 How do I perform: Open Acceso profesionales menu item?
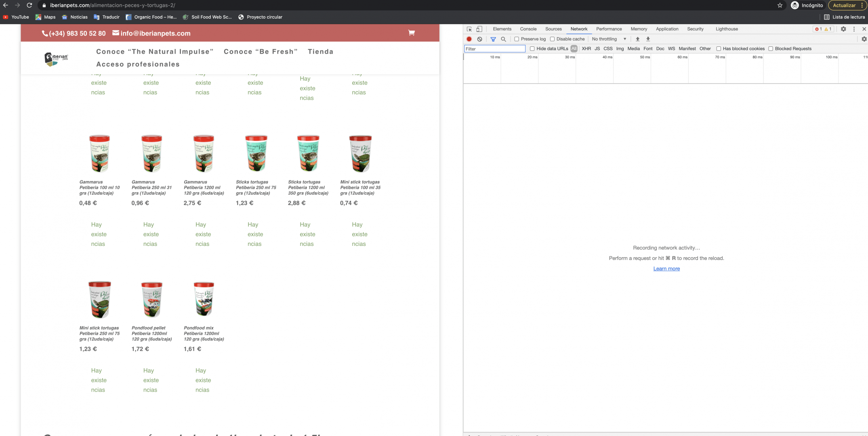tap(138, 64)
